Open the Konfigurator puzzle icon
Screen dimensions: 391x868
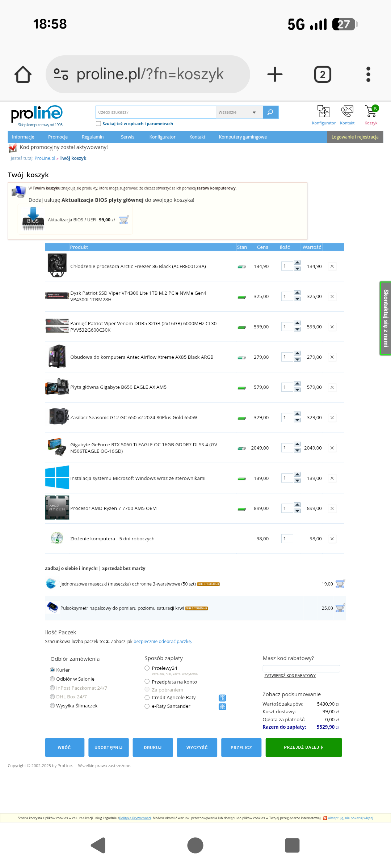coord(323,112)
